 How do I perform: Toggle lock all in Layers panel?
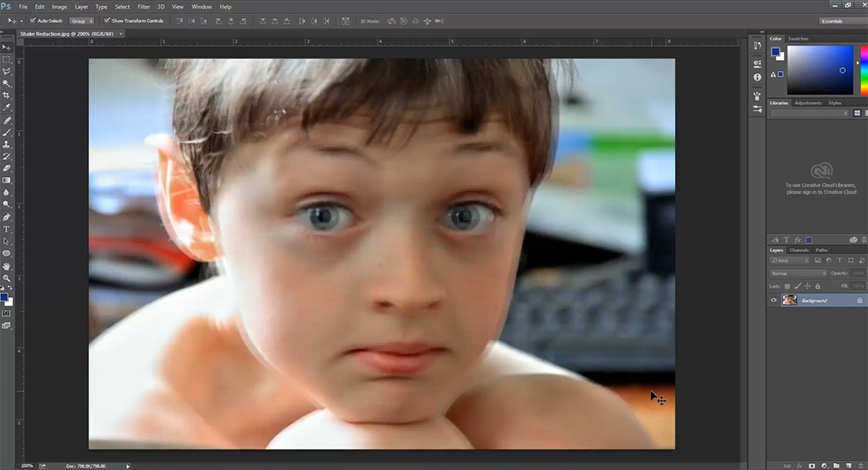click(x=817, y=287)
